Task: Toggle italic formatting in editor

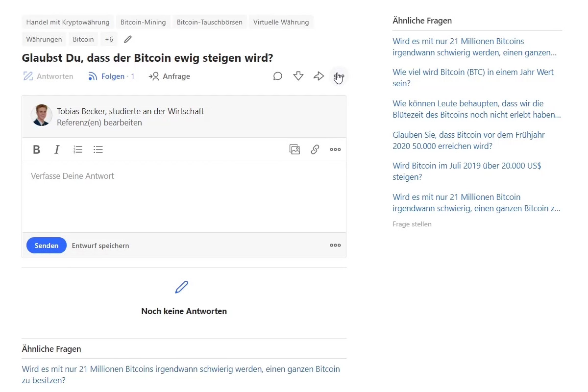Action: point(57,149)
